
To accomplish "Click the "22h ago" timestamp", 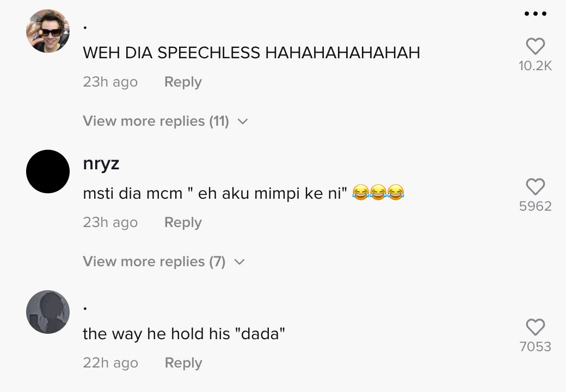I will pyautogui.click(x=110, y=363).
